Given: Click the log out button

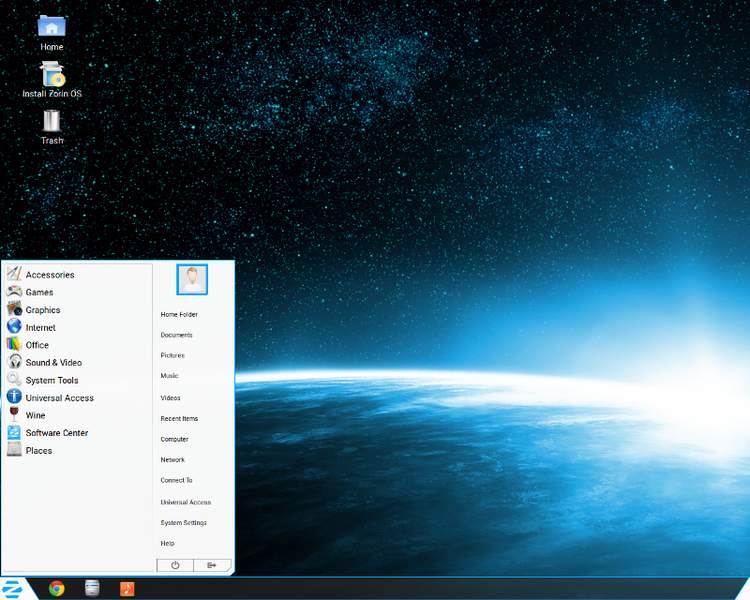Looking at the screenshot, I should 212,565.
